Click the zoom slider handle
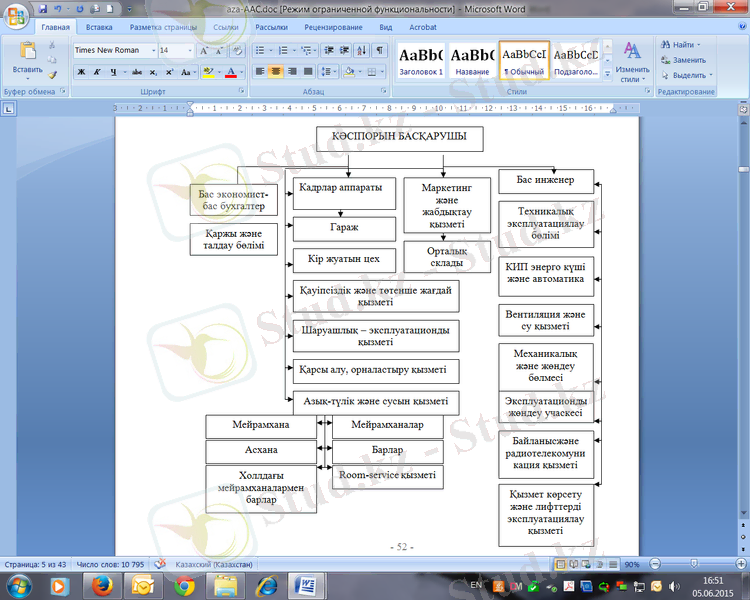 [x=694, y=564]
